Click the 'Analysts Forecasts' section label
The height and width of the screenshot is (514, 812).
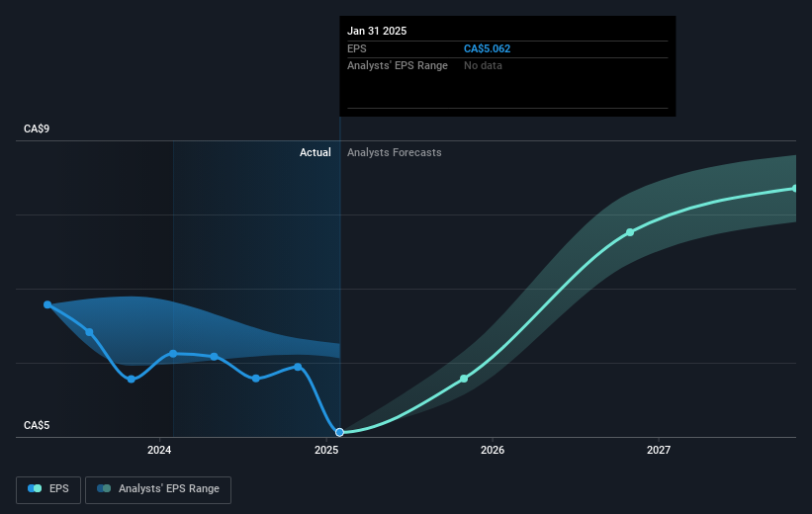[x=394, y=152]
